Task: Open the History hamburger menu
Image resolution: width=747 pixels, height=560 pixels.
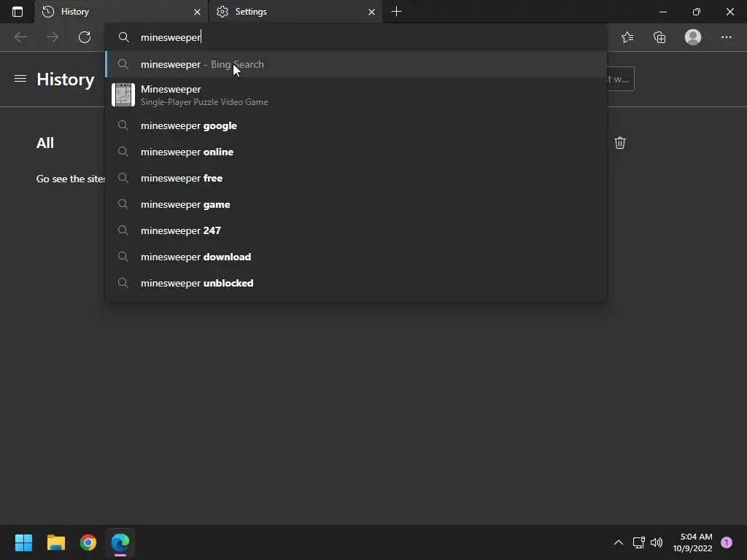Action: click(20, 79)
